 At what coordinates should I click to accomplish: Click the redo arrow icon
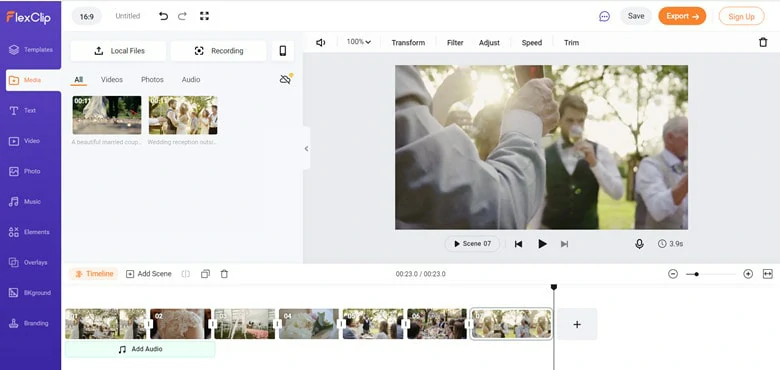(x=182, y=16)
